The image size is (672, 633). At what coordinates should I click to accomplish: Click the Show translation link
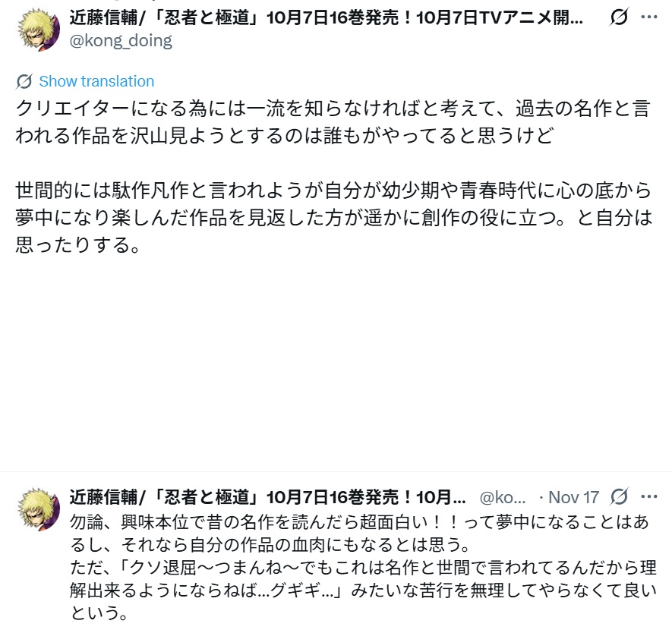pyautogui.click(x=96, y=81)
